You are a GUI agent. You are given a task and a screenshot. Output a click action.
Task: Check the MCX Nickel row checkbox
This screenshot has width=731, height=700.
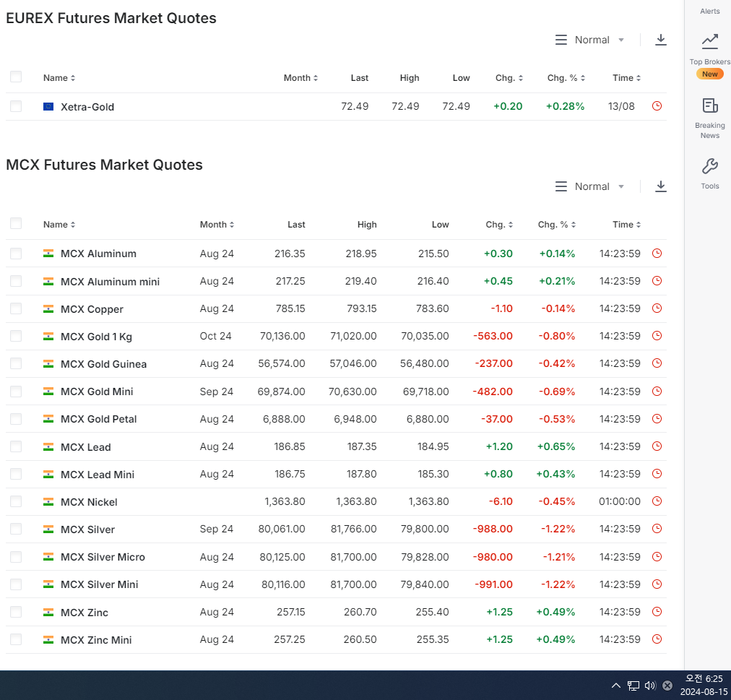pos(16,501)
